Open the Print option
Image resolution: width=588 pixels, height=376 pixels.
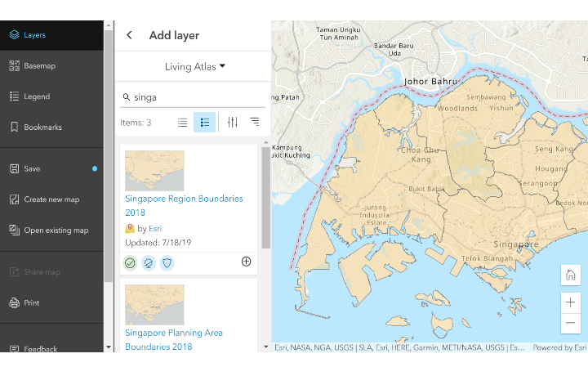pos(51,302)
